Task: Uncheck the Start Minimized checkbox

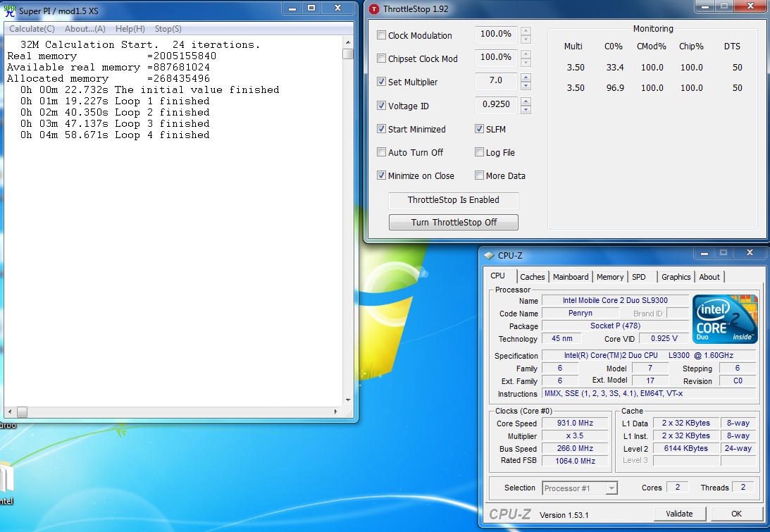Action: [x=381, y=129]
